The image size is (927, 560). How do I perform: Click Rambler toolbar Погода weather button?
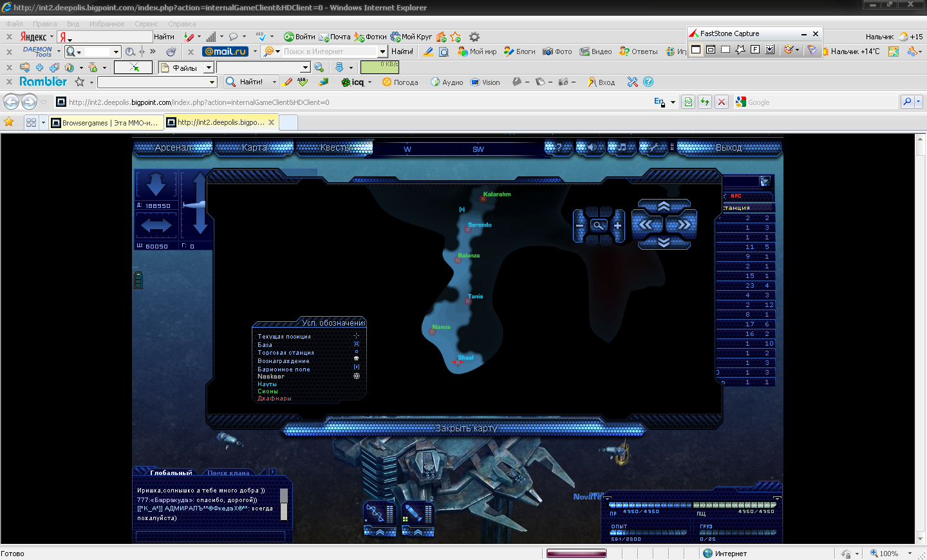400,82
